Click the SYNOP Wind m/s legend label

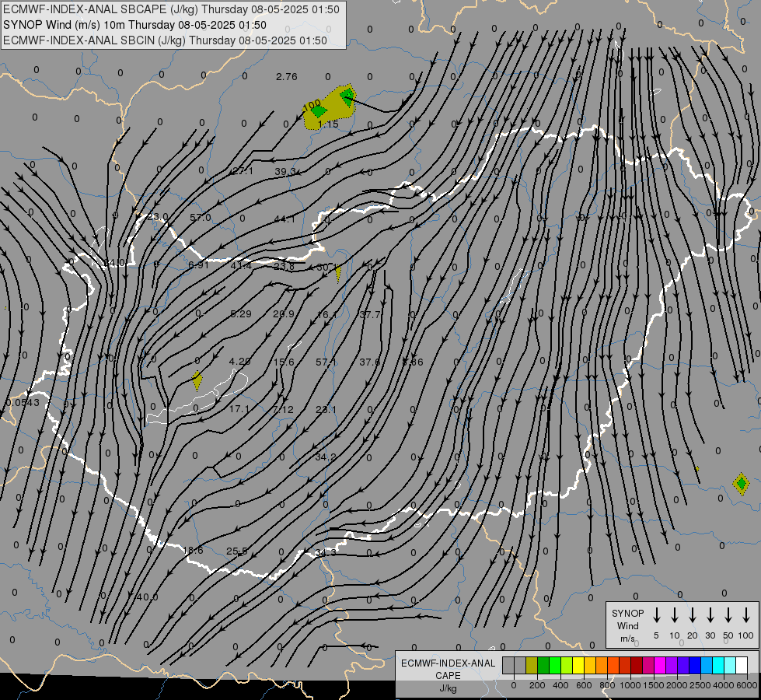pos(627,625)
